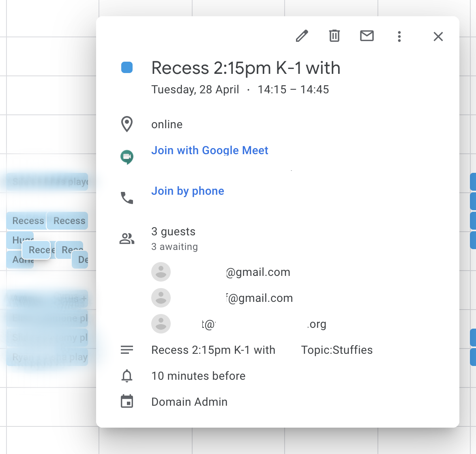Viewport: 476px width, 454px height.
Task: Click the calendar icon beside Domain Admin
Action: pos(127,402)
